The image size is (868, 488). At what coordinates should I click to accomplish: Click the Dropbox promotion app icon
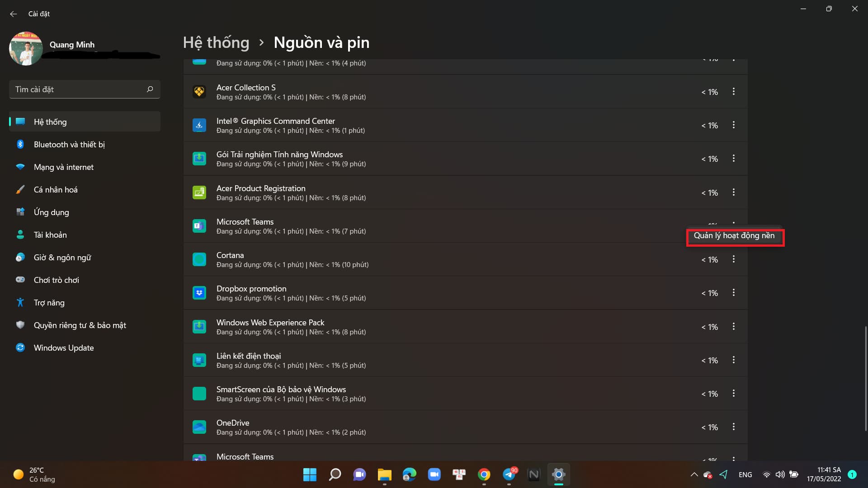click(199, 293)
